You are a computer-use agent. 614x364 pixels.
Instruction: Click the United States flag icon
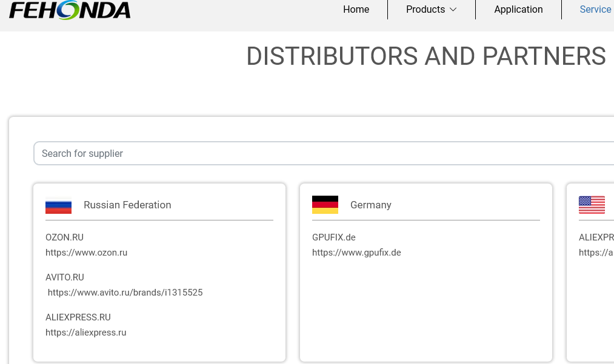pyautogui.click(x=592, y=205)
